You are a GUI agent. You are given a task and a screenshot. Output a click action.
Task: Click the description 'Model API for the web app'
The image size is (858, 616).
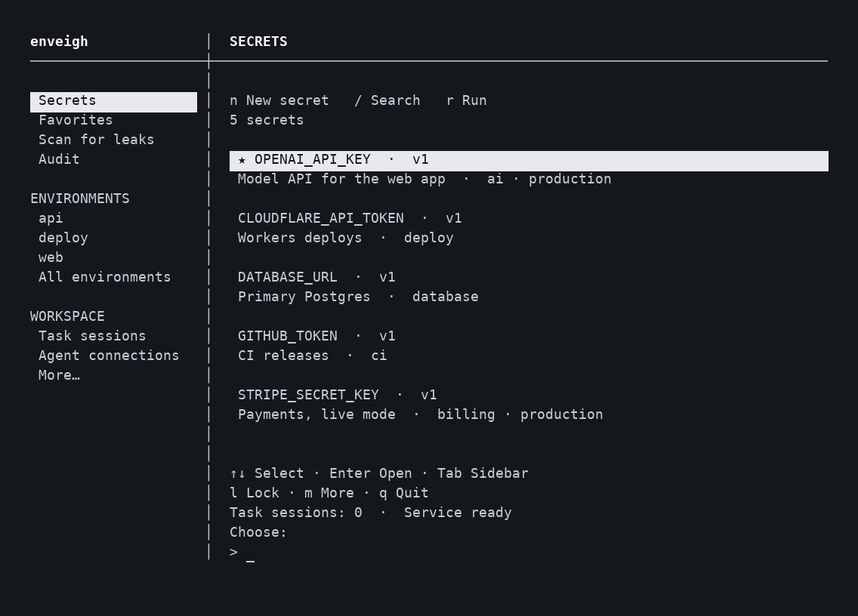341,180
